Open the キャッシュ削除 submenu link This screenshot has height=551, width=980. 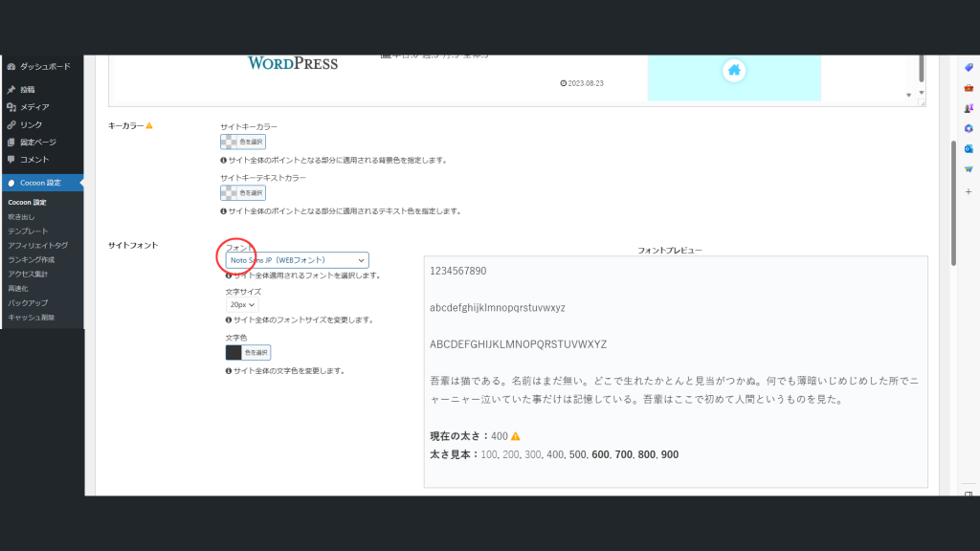point(32,318)
